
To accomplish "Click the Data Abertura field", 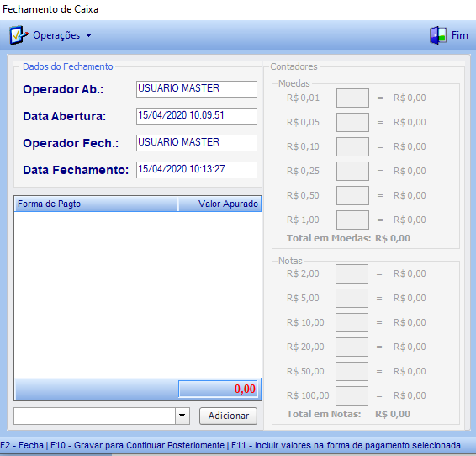I will click(x=197, y=116).
